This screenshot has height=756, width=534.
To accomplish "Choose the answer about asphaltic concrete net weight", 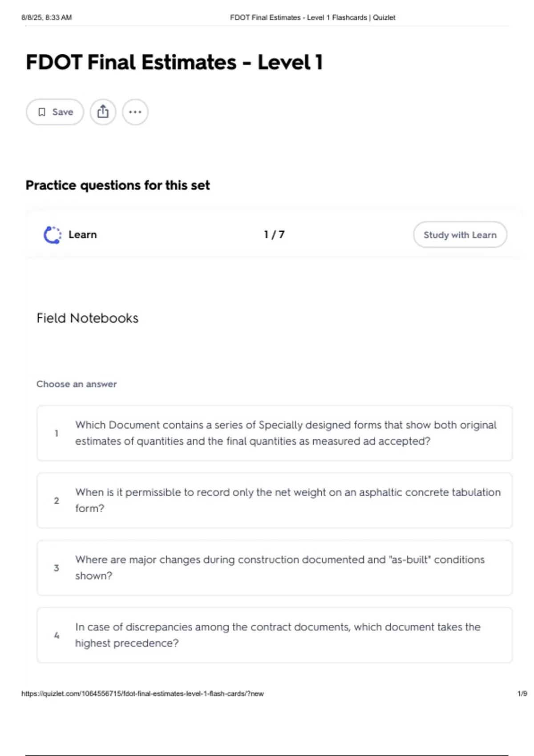I will pyautogui.click(x=275, y=500).
